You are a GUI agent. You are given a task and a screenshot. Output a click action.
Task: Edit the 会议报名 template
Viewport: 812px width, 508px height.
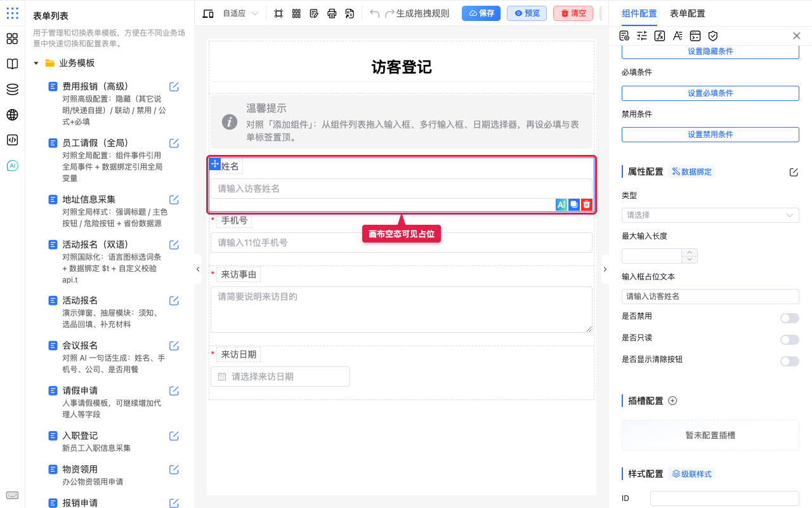[x=174, y=345]
